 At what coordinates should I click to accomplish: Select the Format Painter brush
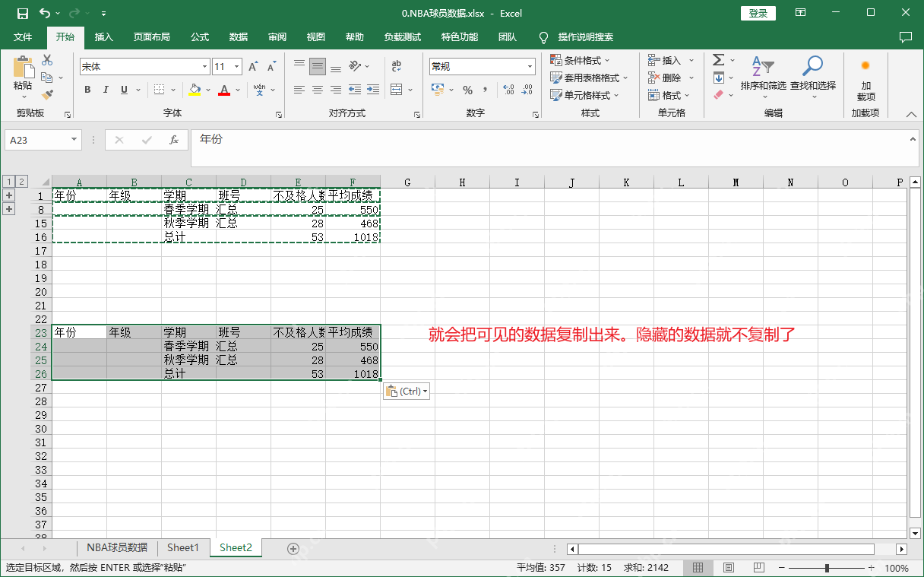click(x=47, y=95)
